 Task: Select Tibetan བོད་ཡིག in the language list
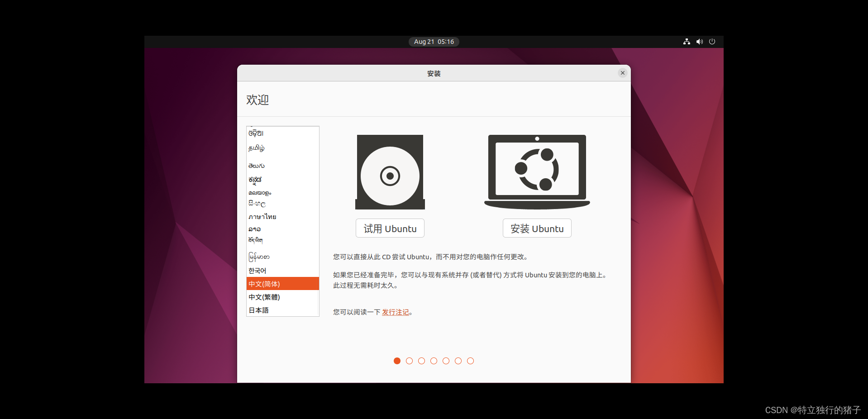point(283,240)
